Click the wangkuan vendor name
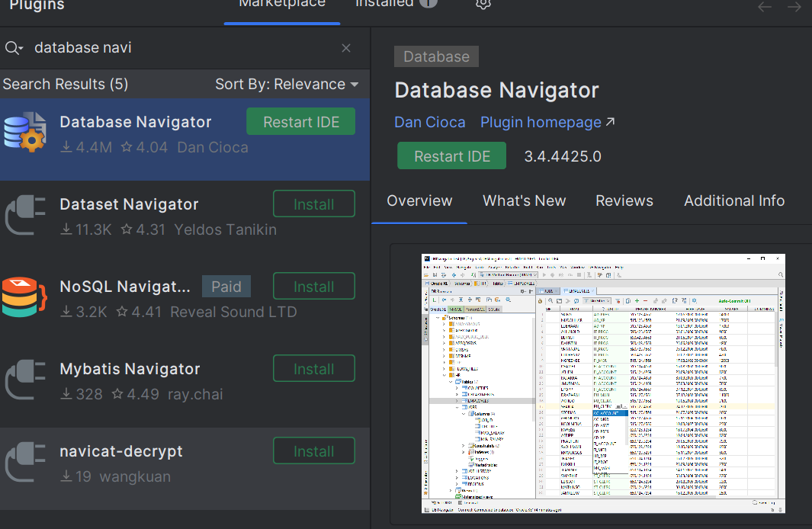Viewport: 812px width, 529px height. (135, 476)
